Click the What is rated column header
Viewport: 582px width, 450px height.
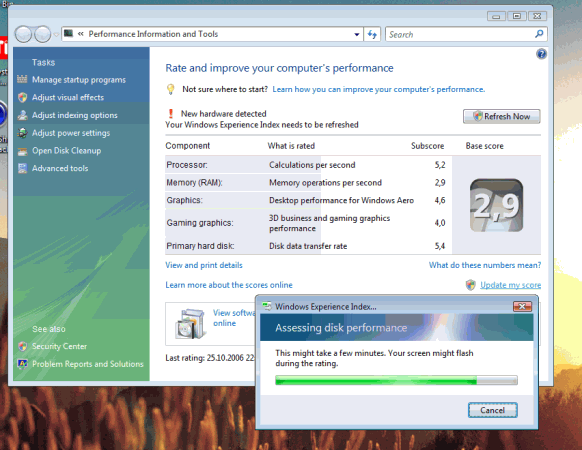click(291, 146)
